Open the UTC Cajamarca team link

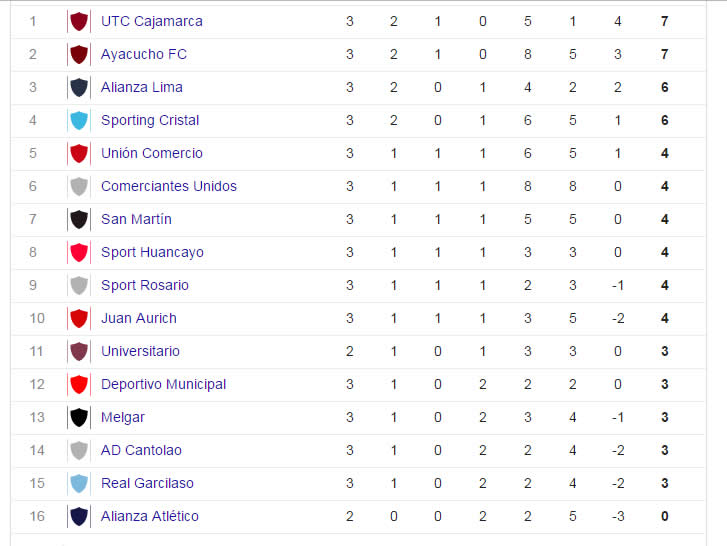[152, 21]
